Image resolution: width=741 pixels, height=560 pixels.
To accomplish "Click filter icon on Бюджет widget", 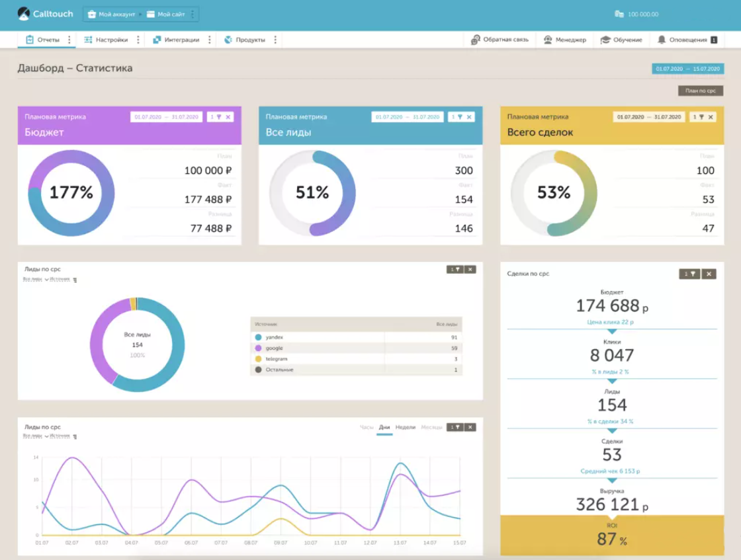I will click(219, 116).
